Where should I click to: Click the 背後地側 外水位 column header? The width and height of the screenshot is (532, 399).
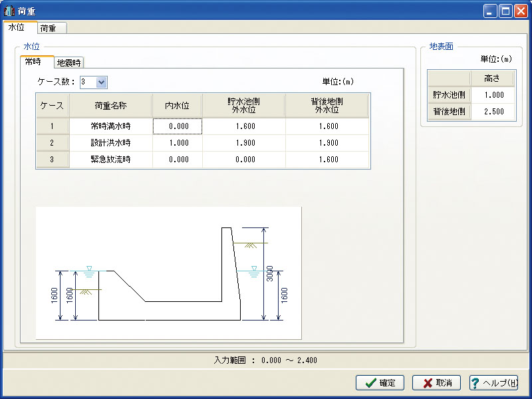point(327,106)
